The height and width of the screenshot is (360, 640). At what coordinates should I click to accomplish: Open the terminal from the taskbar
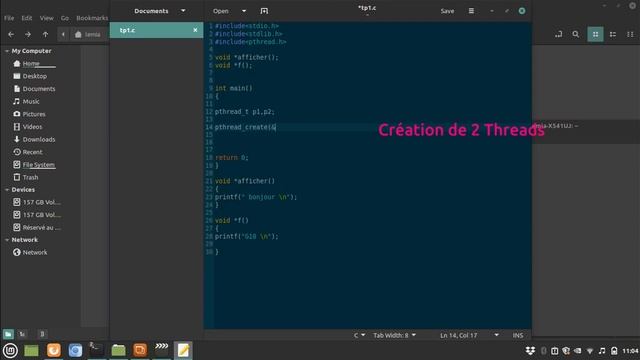click(x=96, y=349)
